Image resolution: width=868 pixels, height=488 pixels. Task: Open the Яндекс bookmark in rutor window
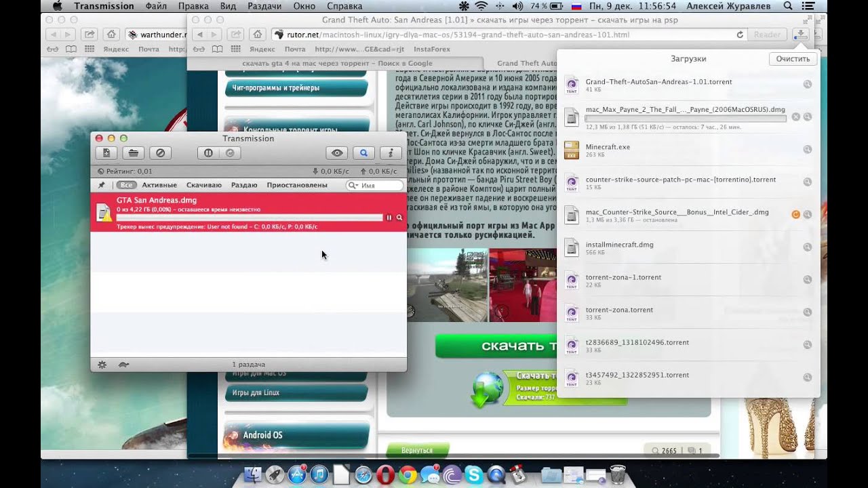click(x=262, y=49)
